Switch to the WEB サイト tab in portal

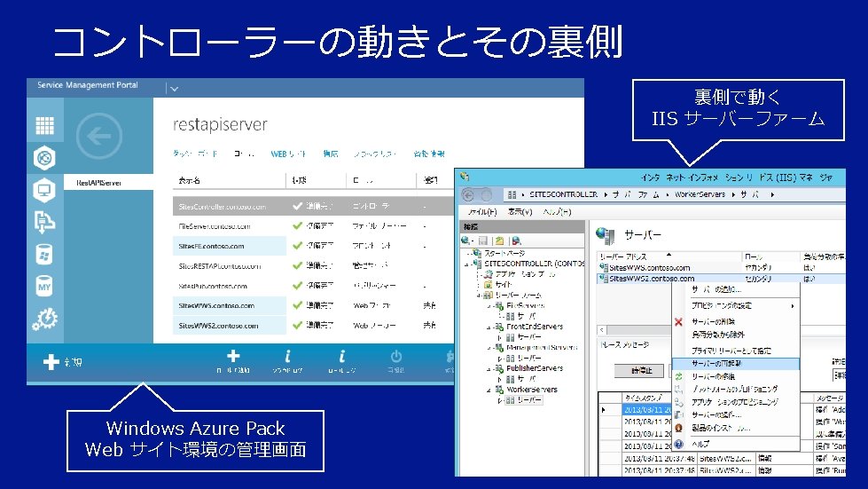click(x=288, y=154)
